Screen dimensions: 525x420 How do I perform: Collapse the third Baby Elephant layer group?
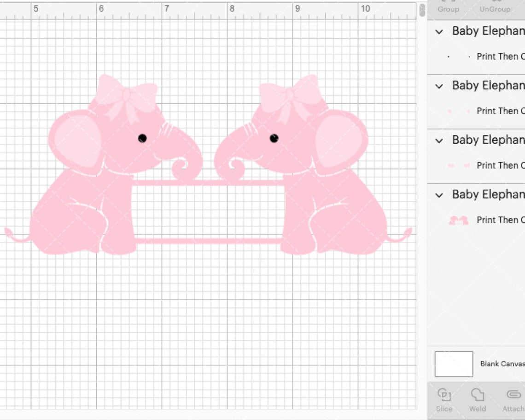[438, 140]
